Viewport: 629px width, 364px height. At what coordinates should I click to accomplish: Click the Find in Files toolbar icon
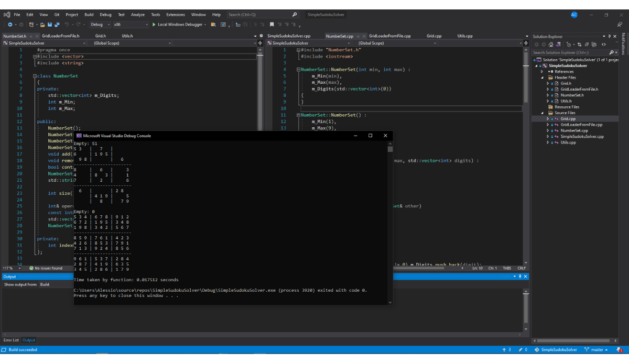(213, 25)
